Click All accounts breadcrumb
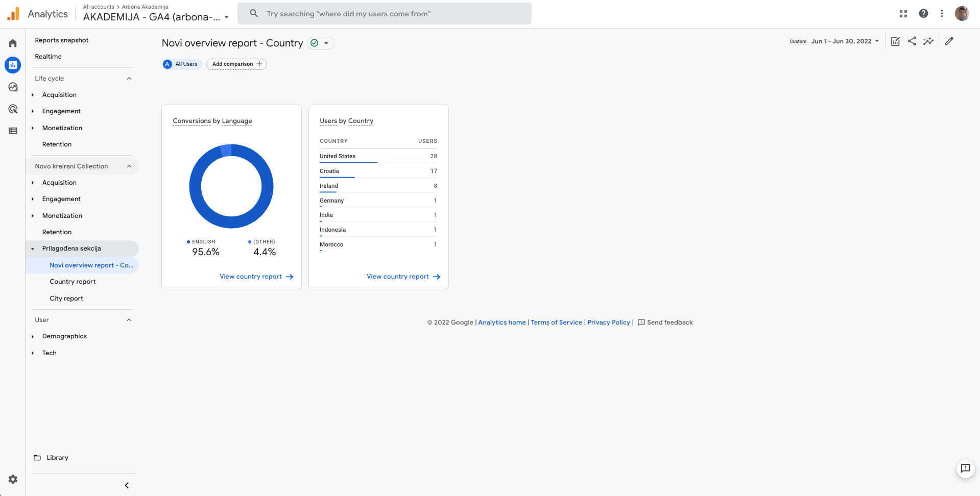980x496 pixels. pos(99,7)
